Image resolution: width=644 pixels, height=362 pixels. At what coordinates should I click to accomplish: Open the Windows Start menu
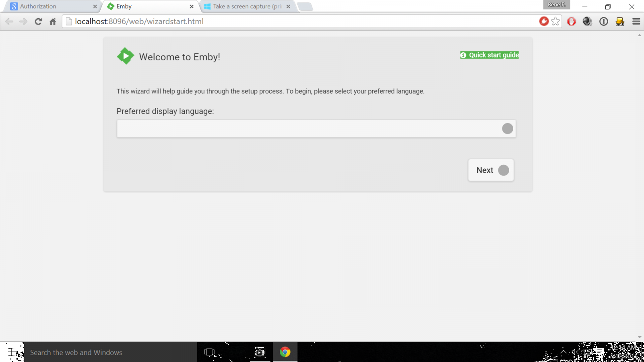tap(12, 352)
